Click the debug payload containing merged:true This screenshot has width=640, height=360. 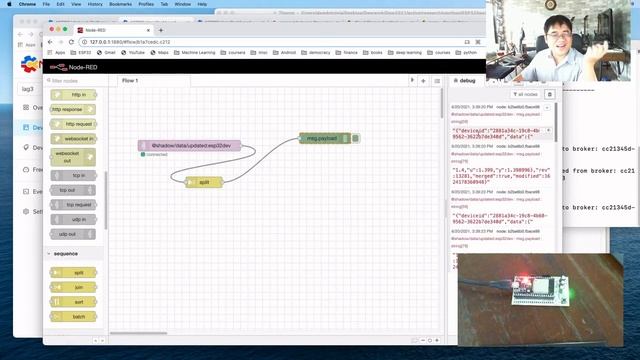click(x=501, y=176)
